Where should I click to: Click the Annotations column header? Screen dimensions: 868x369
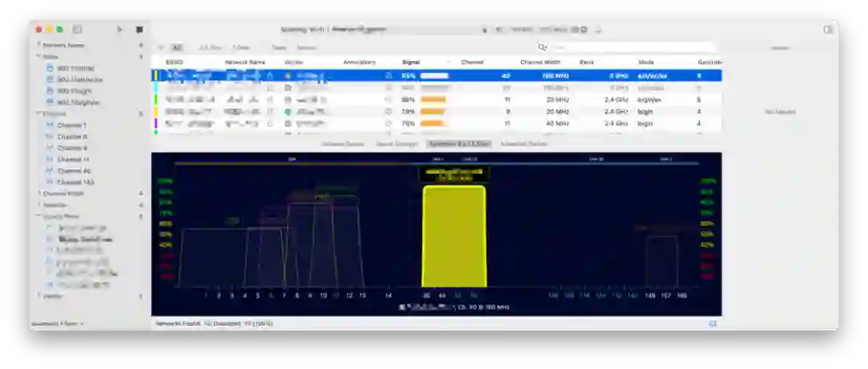(x=359, y=63)
